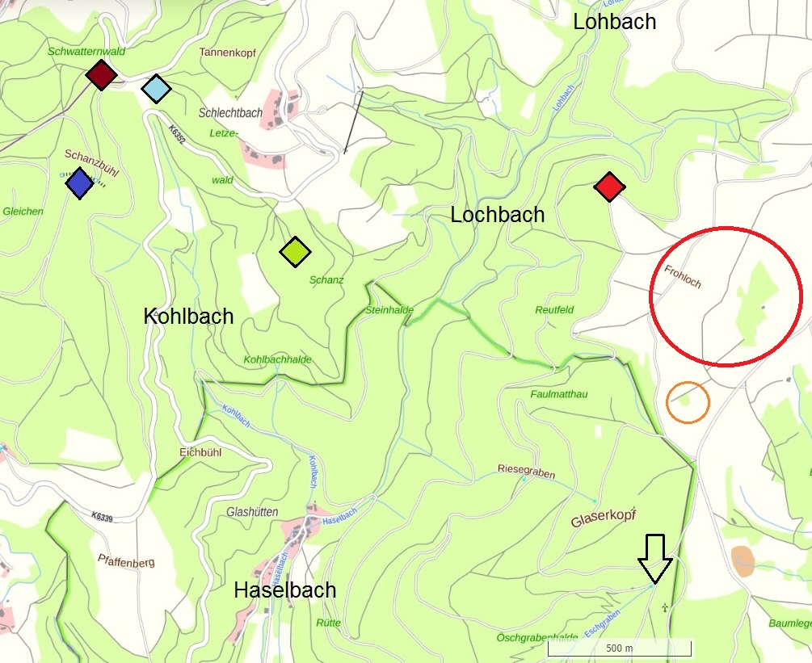The height and width of the screenshot is (663, 812).
Task: Select the dark blue diamond at Schanzbühl
Action: (x=80, y=183)
